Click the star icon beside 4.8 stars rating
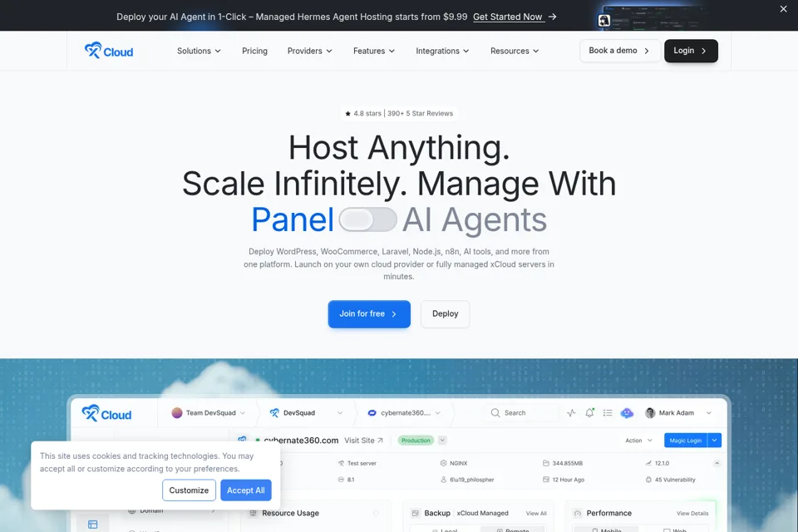This screenshot has height=532, width=798. click(348, 114)
